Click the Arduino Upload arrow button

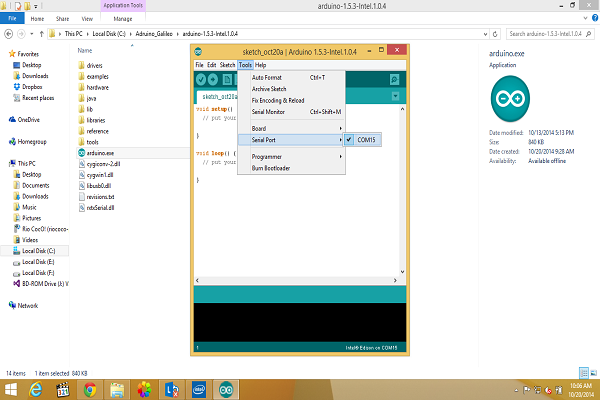coord(213,79)
